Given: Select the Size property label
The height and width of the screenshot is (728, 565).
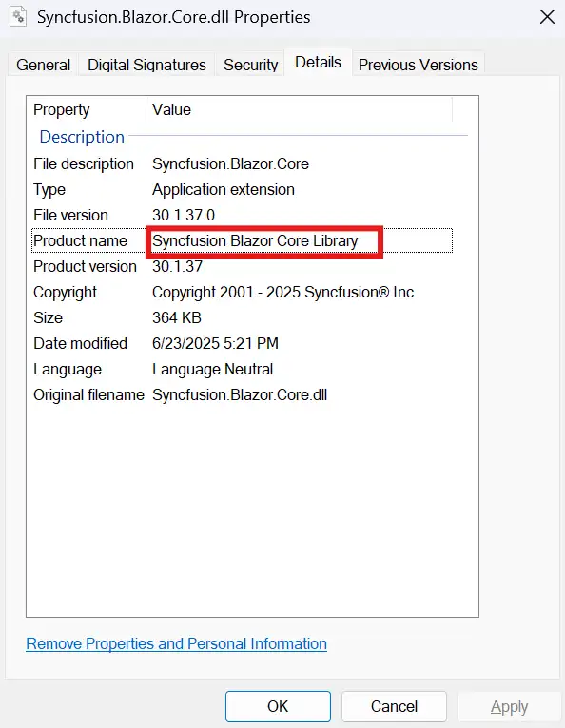Looking at the screenshot, I should click(x=48, y=317).
